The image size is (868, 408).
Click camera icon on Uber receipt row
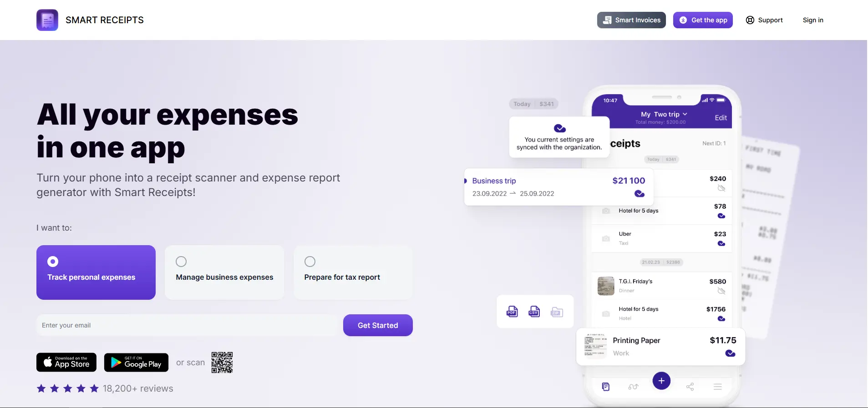point(606,239)
